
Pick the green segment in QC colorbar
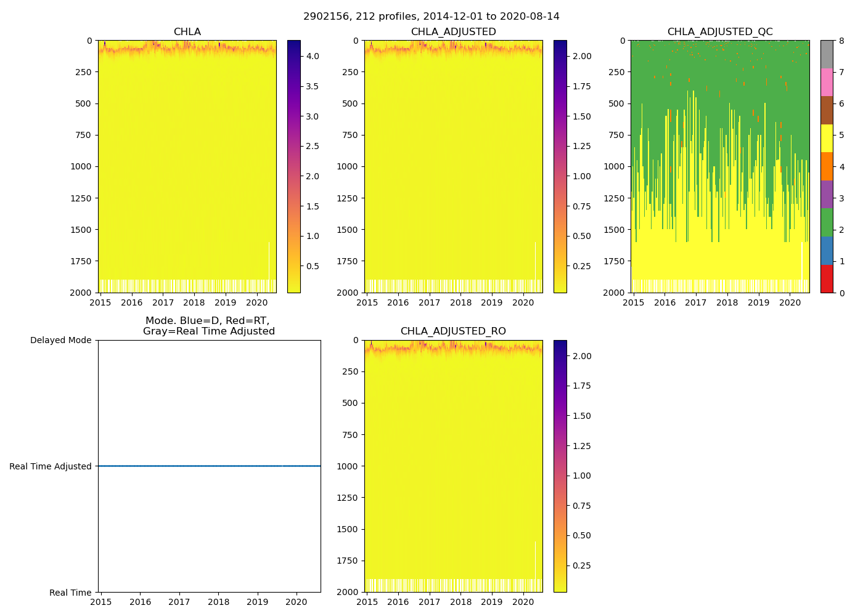827,222
